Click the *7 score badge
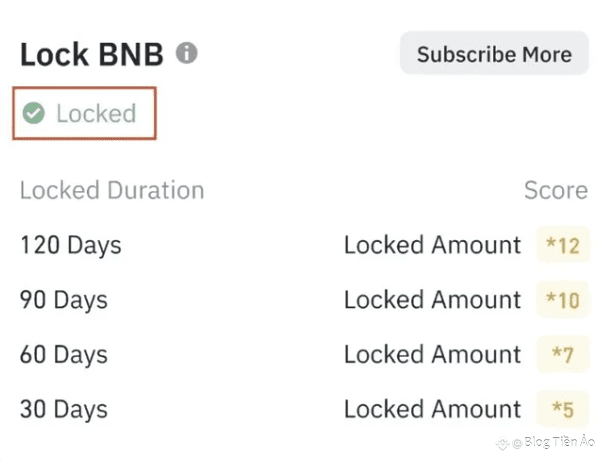Viewport: 603px width, 460px height. pos(563,354)
